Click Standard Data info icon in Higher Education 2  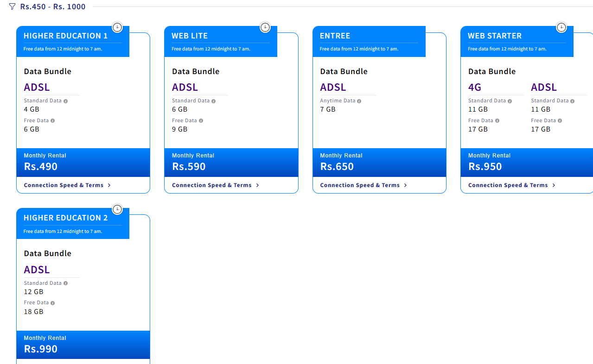65,283
